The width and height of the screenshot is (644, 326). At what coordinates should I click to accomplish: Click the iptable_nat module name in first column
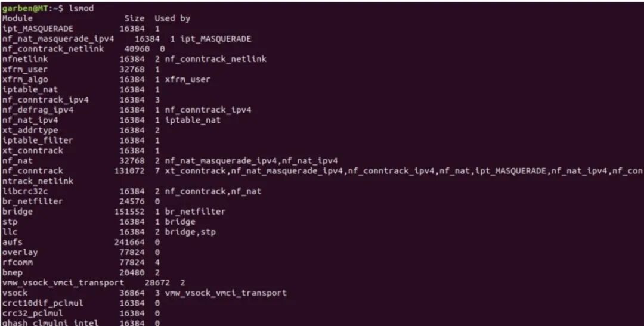(30, 89)
